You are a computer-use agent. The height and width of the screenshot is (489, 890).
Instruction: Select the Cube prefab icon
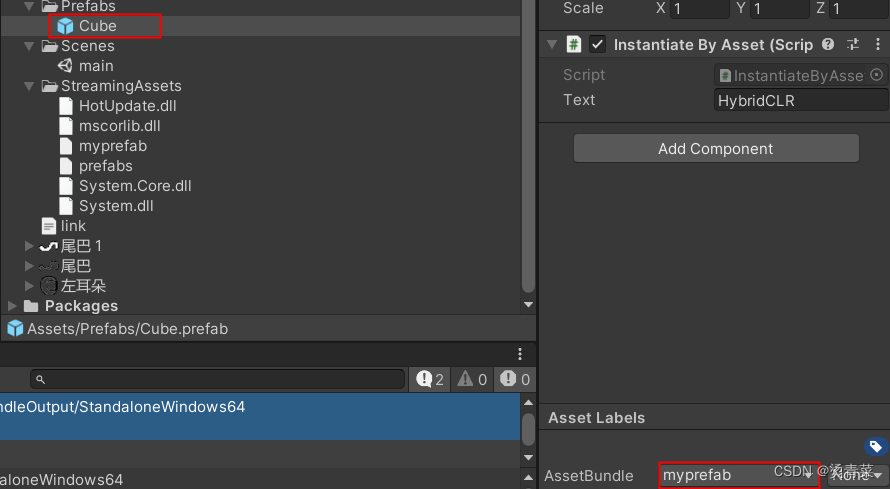click(65, 26)
